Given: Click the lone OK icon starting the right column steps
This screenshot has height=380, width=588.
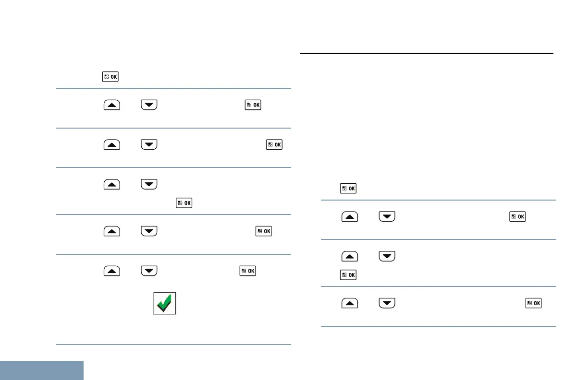Looking at the screenshot, I should [348, 189].
